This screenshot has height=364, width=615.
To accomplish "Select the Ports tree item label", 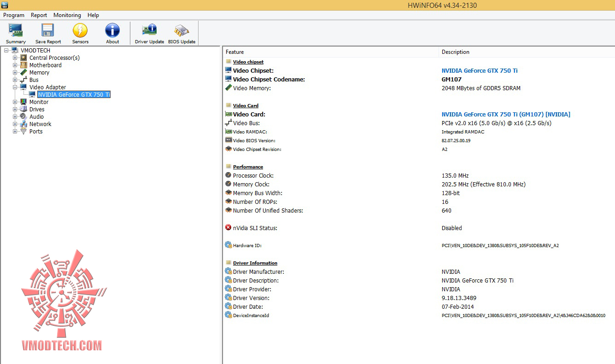I will tap(36, 131).
